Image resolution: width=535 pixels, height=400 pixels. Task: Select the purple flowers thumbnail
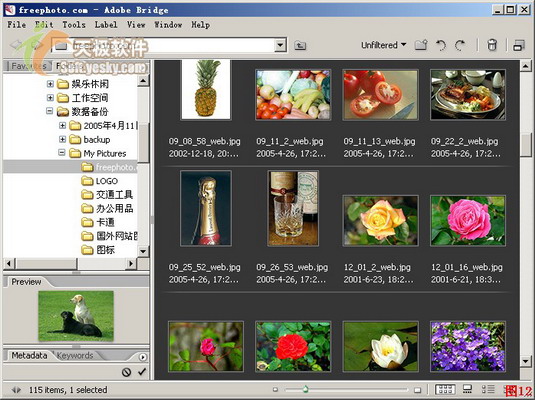tap(468, 346)
